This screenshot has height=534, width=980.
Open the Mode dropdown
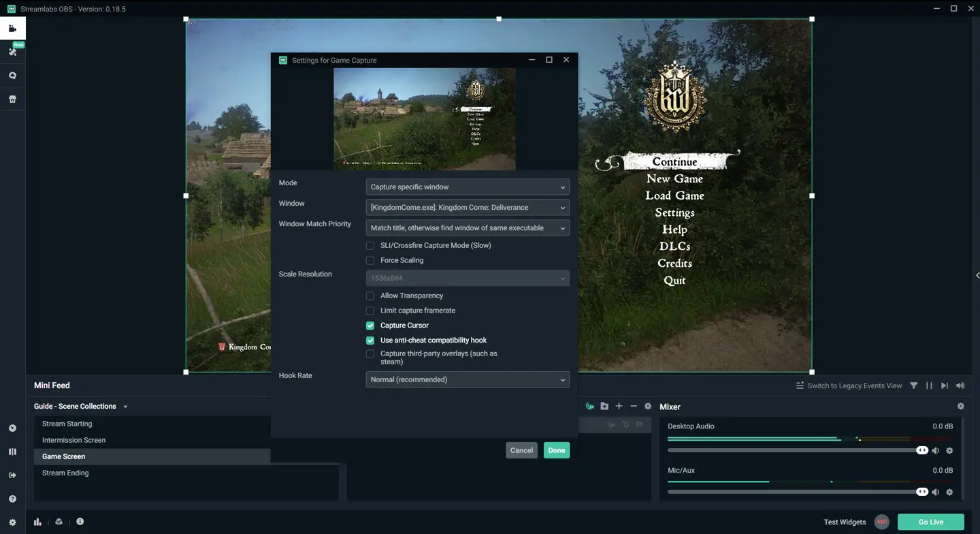(x=468, y=187)
